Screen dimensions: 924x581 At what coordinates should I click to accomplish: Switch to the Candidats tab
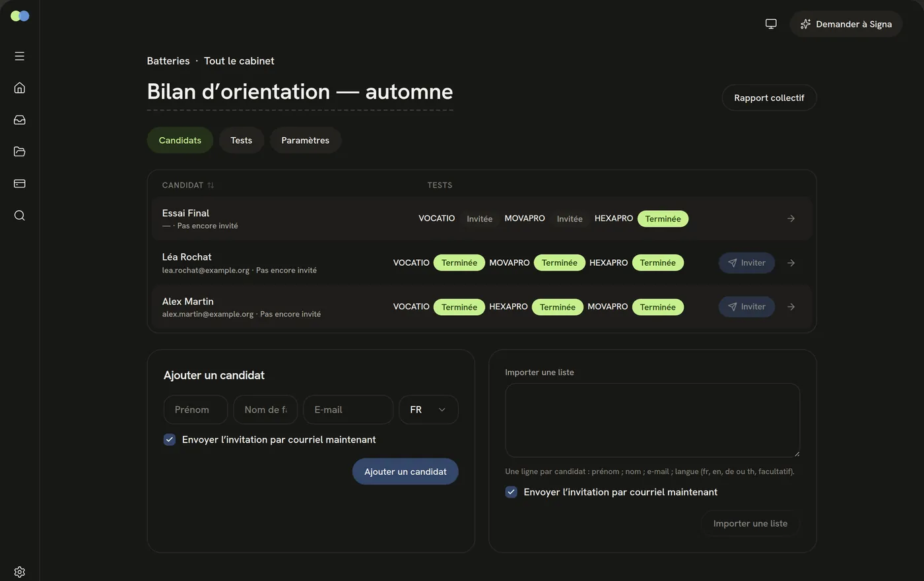(180, 140)
